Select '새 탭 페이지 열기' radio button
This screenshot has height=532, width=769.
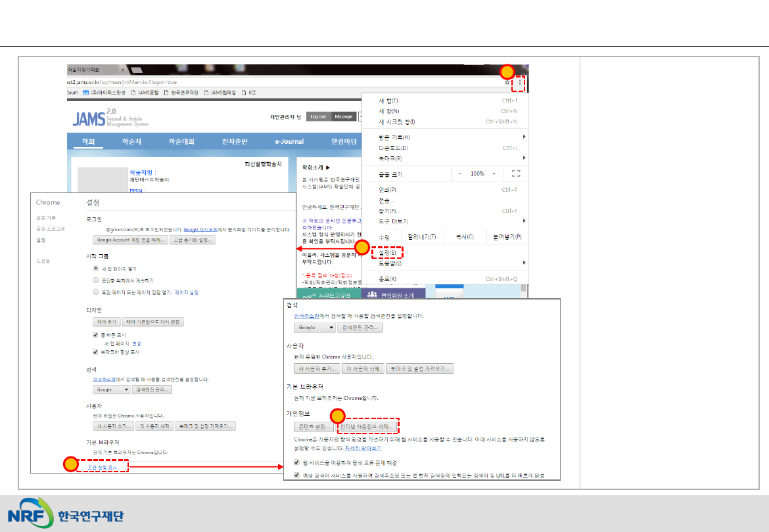click(x=96, y=269)
